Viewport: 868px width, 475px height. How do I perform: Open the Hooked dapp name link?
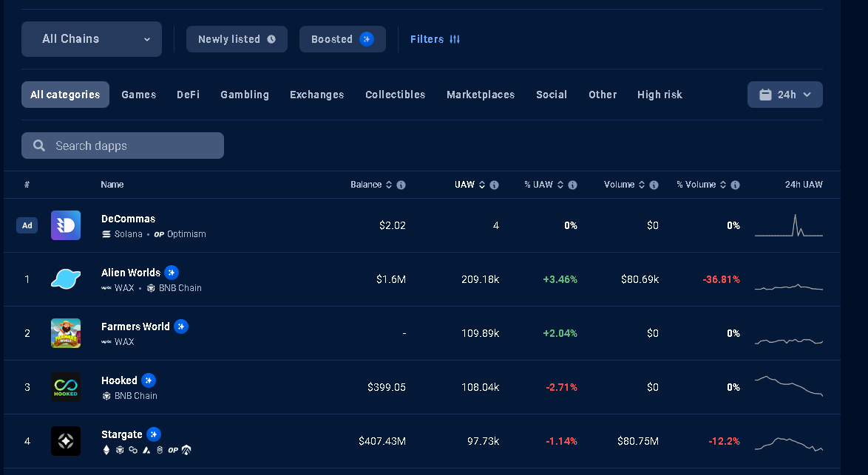click(119, 380)
